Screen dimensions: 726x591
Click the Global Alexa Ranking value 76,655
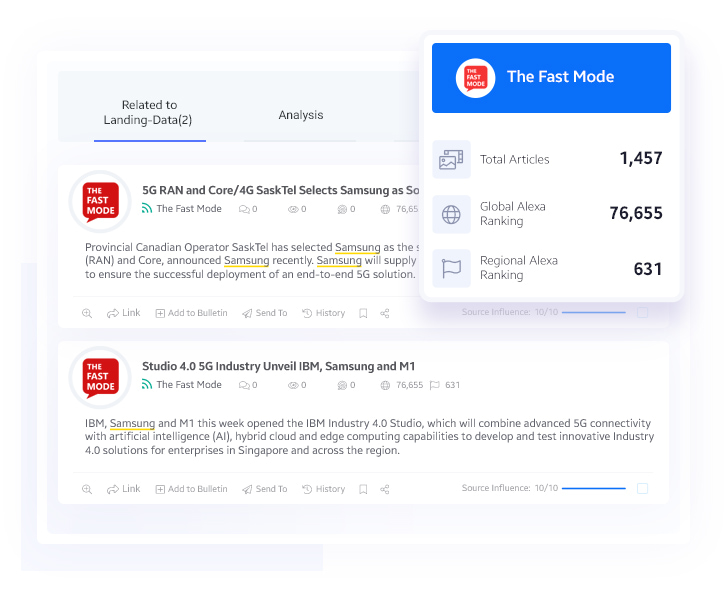636,213
